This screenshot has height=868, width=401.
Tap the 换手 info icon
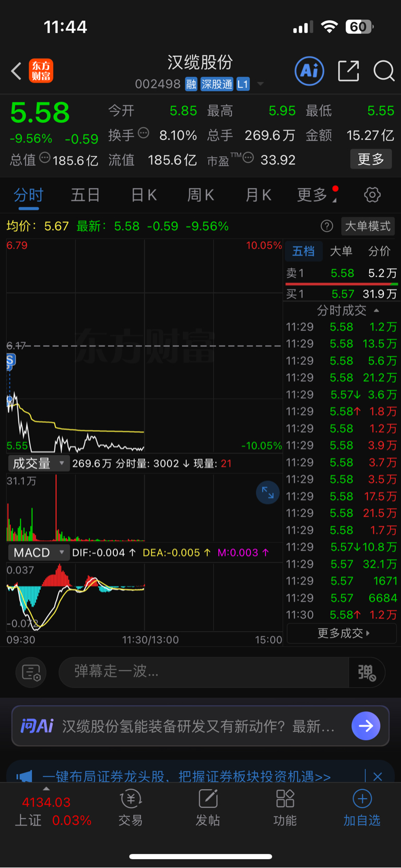[144, 134]
